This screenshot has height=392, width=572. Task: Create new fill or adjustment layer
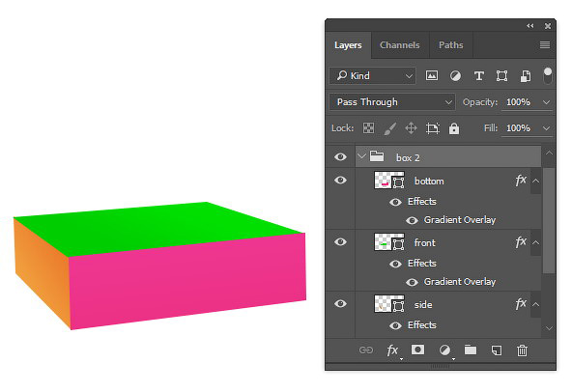pos(444,350)
